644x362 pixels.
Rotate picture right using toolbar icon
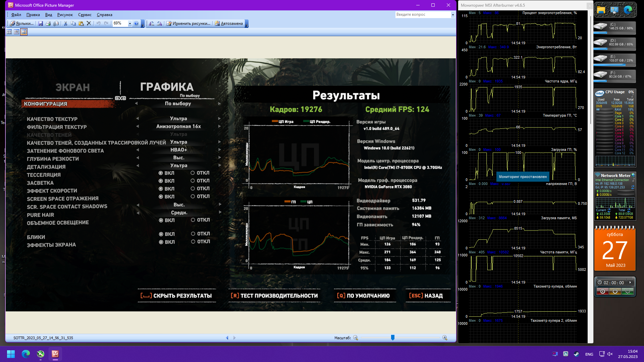click(159, 23)
